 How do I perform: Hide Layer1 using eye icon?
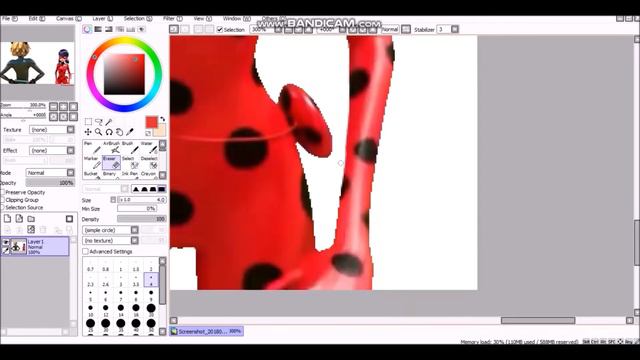coord(6,243)
